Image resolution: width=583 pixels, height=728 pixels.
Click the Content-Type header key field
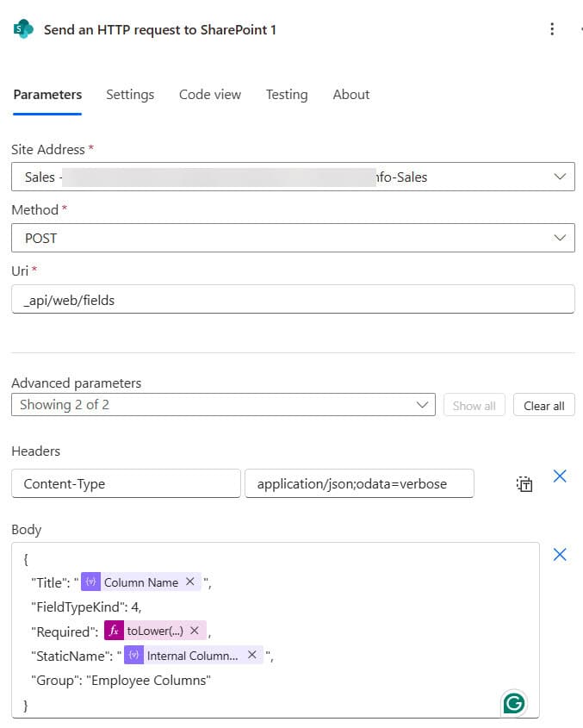126,483
